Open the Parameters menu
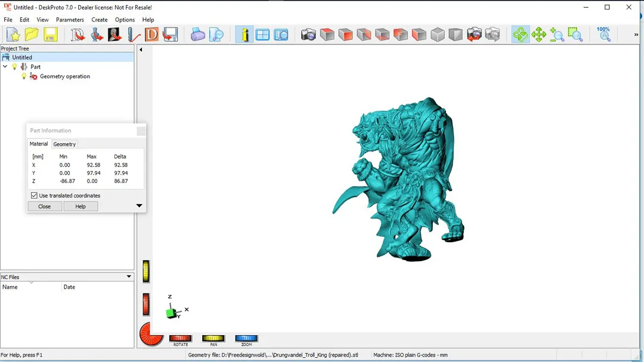 [x=70, y=20]
